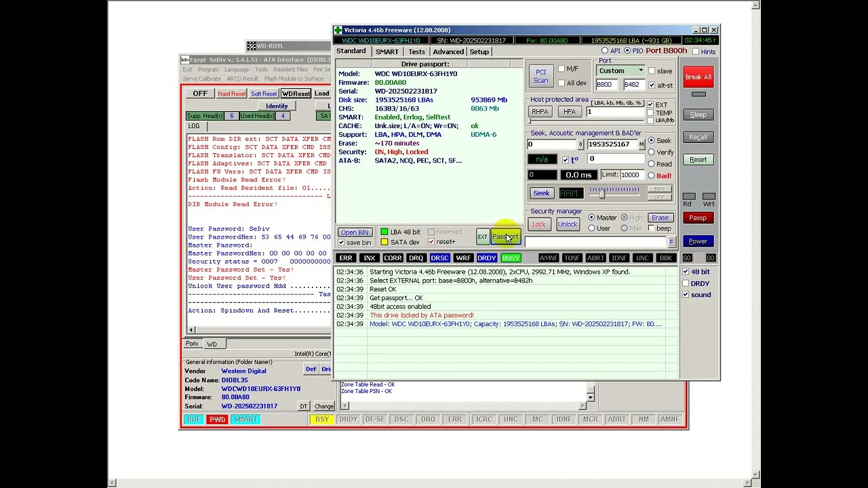The image size is (868, 488).
Task: Select the Seek radio option
Action: point(652,141)
